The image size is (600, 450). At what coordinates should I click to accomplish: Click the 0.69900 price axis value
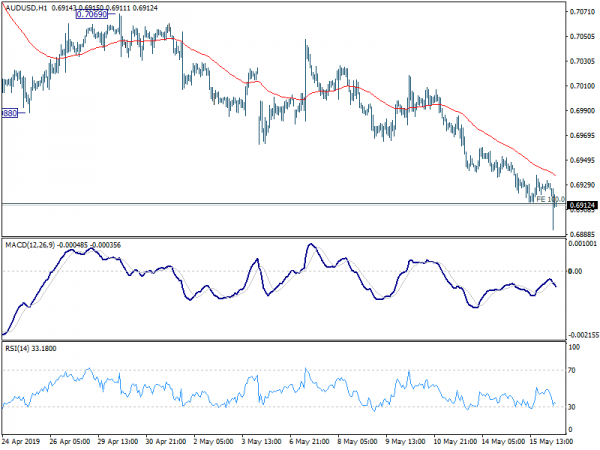[582, 111]
